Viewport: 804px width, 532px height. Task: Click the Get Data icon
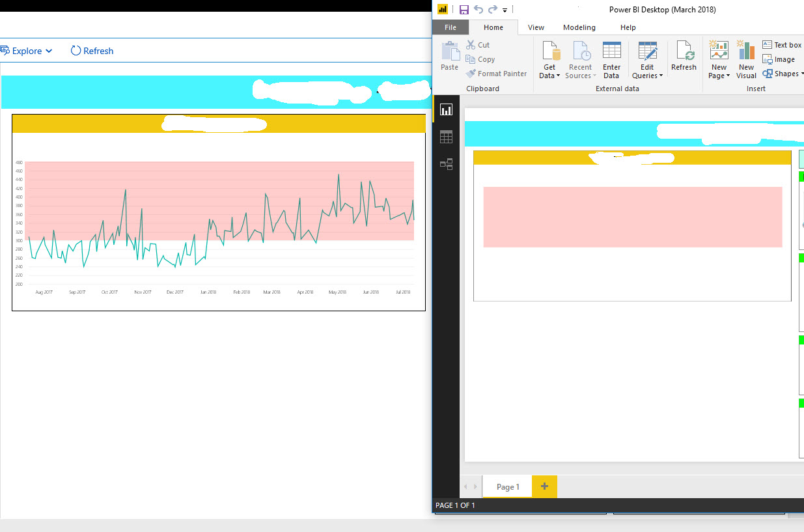pos(550,51)
